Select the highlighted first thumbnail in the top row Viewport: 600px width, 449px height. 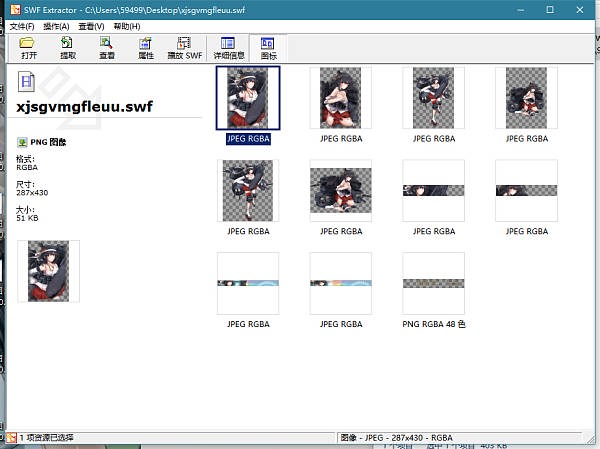pos(248,98)
